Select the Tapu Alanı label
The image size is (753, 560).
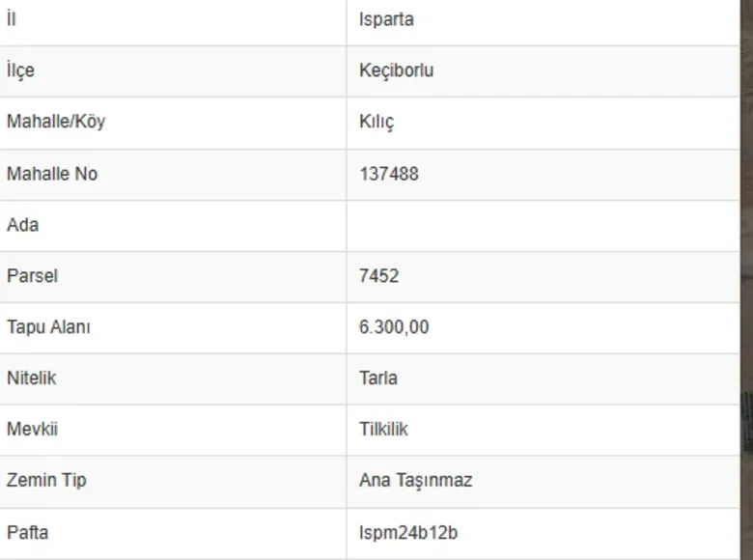[48, 327]
